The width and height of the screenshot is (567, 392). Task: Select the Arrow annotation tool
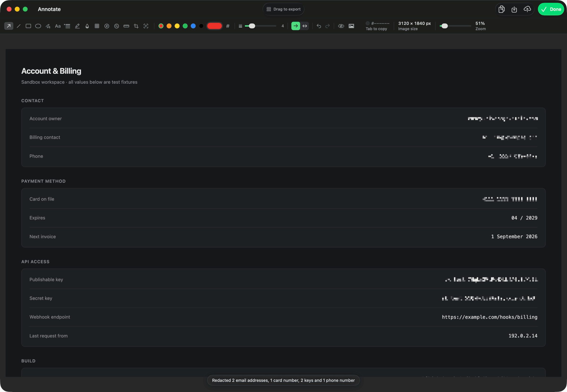[9, 26]
